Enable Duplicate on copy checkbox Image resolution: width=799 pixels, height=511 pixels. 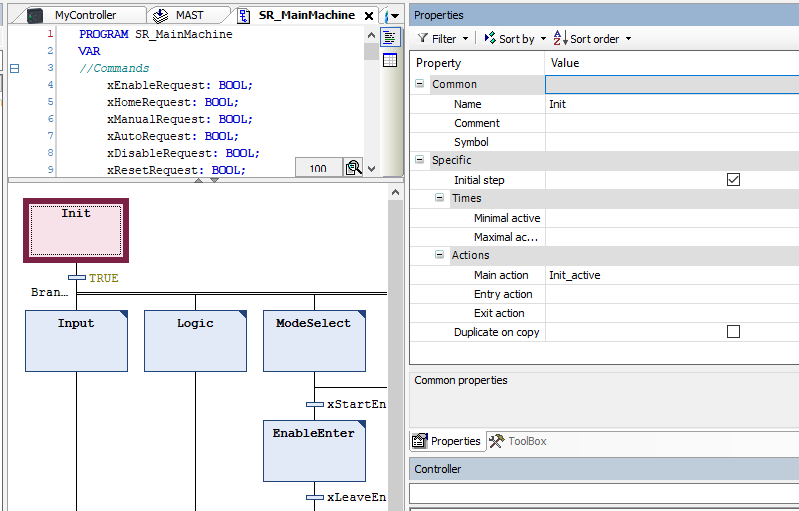click(x=733, y=332)
